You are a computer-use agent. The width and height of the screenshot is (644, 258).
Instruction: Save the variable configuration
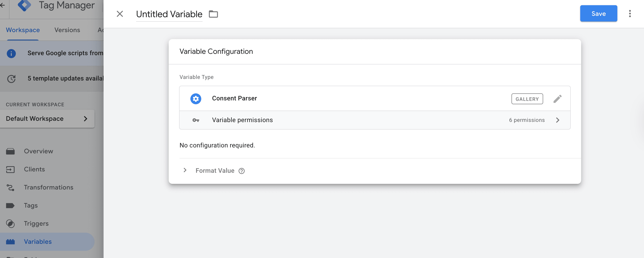pos(598,14)
